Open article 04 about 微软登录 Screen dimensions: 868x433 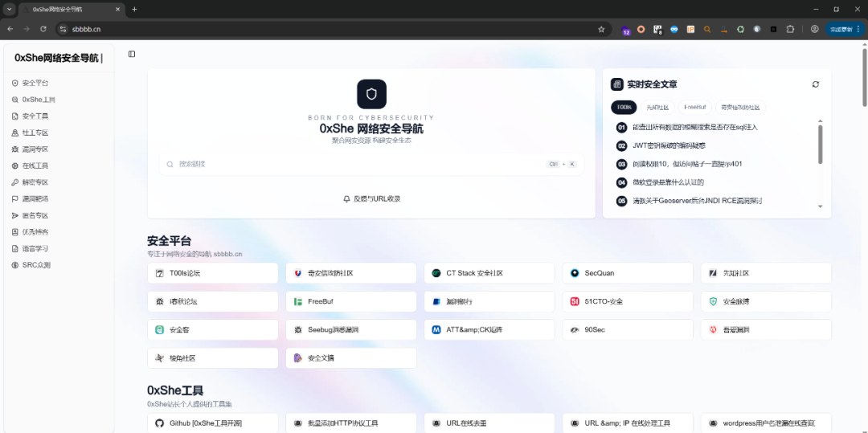(668, 182)
